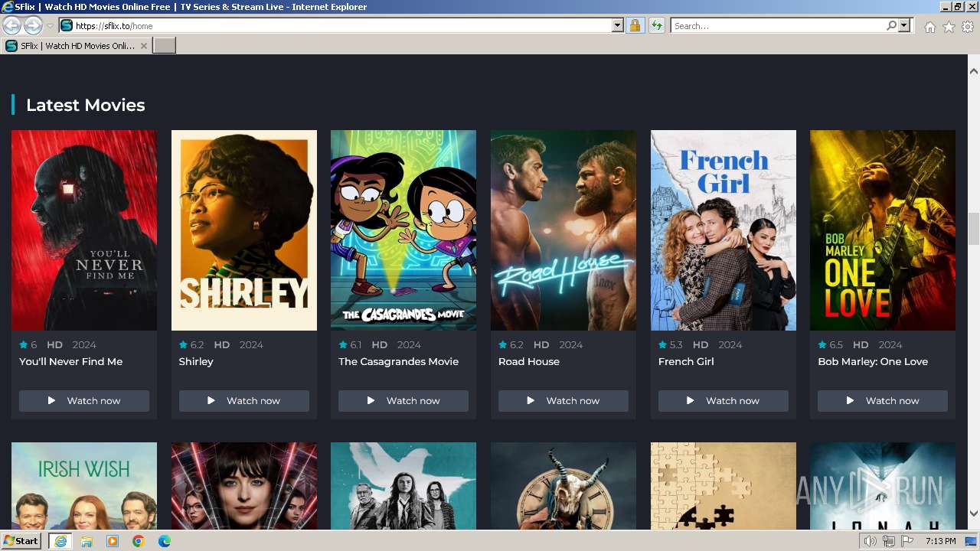980x551 pixels.
Task: Focus the browser Search box
Action: tap(778, 26)
